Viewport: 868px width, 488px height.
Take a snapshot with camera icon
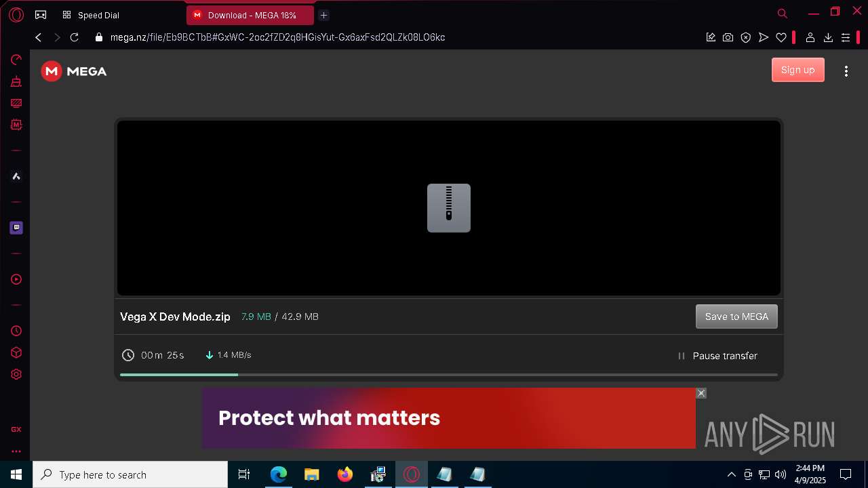click(728, 37)
